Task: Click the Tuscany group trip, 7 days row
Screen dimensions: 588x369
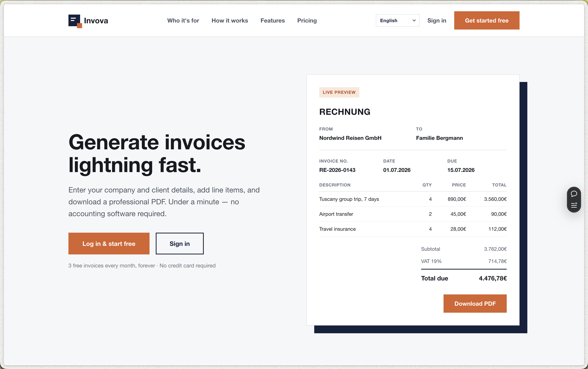Action: click(x=413, y=199)
